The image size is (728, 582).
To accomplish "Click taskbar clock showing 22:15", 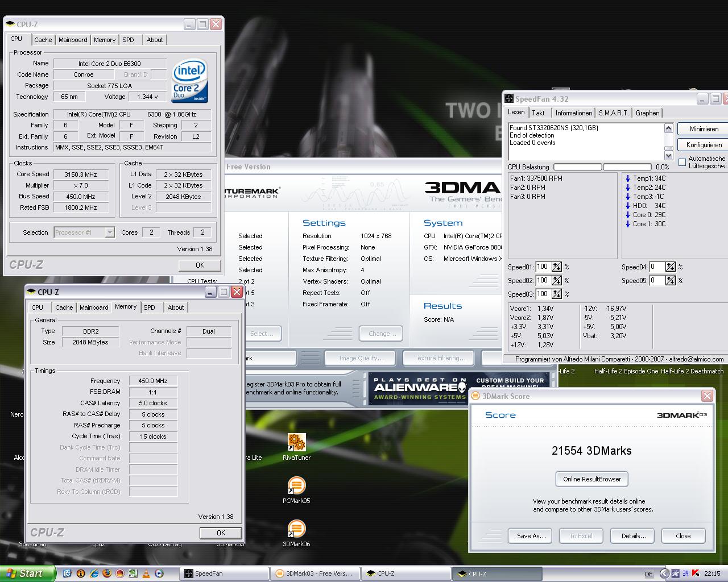I will pos(712,574).
